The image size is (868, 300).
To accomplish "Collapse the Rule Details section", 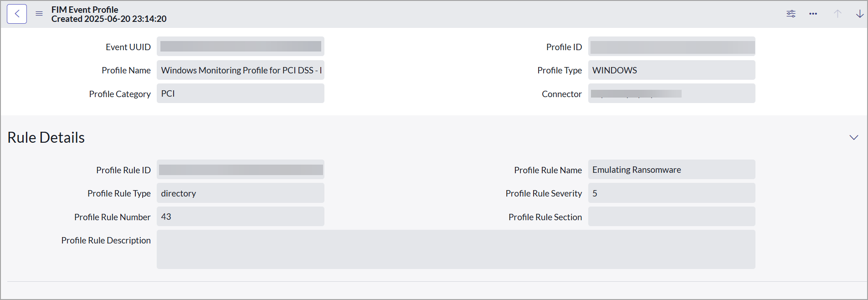I will click(853, 137).
